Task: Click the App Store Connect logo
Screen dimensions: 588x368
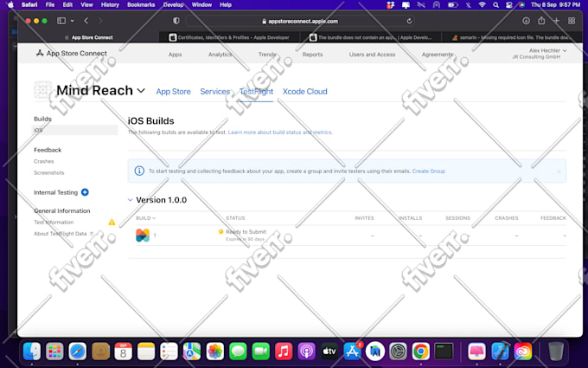Action: click(71, 54)
